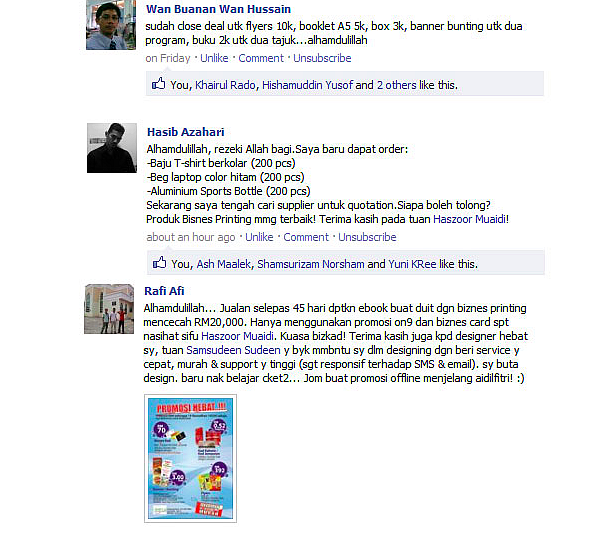Open Yuni KRee's profile link

[412, 264]
